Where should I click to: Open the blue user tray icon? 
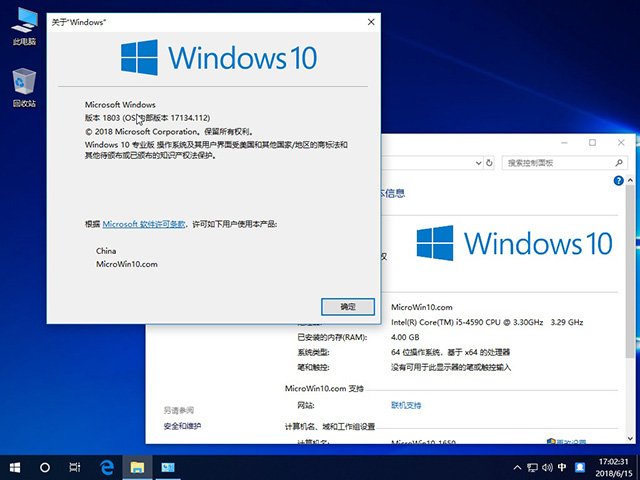tap(580, 467)
